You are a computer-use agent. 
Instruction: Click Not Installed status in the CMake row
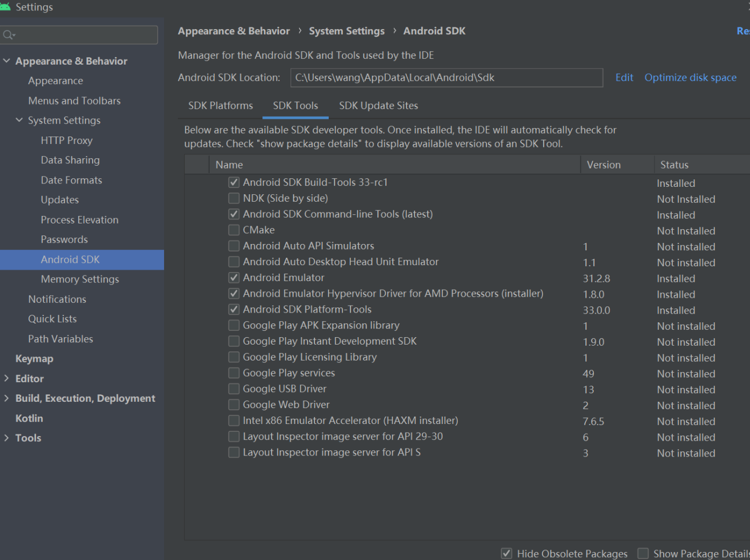[686, 231]
